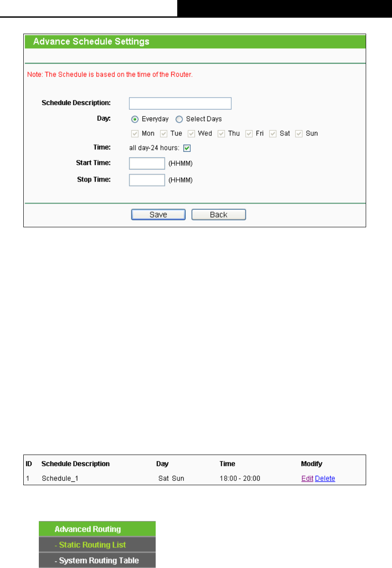Toggle the Thu checkbox
This screenshot has height=568, width=392.
coord(221,134)
